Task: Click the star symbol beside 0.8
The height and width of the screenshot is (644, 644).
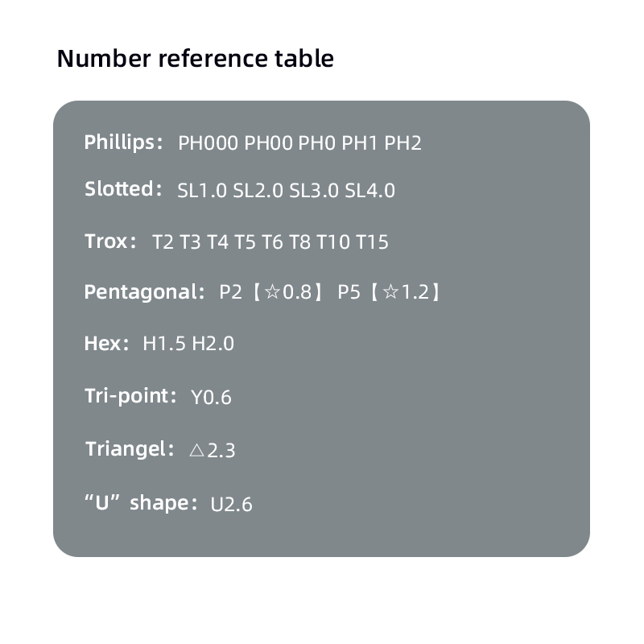Action: [272, 291]
